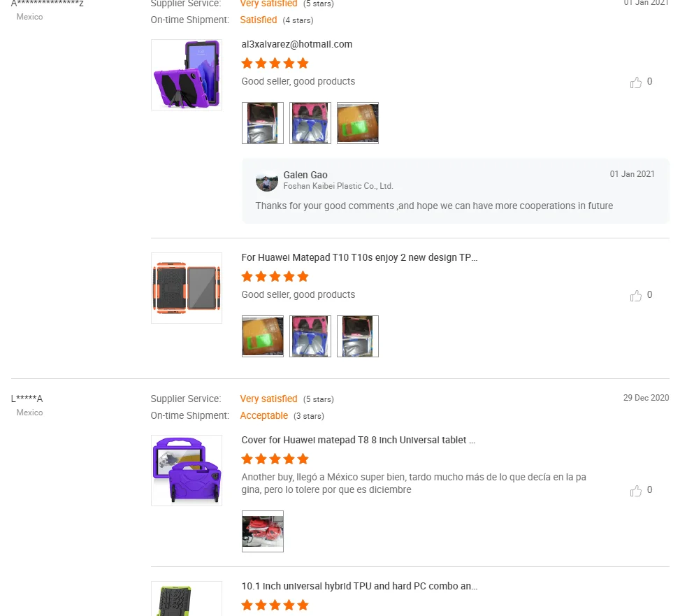
Task: Open the Cover for Huawei matepad T8 link
Action: tap(358, 440)
